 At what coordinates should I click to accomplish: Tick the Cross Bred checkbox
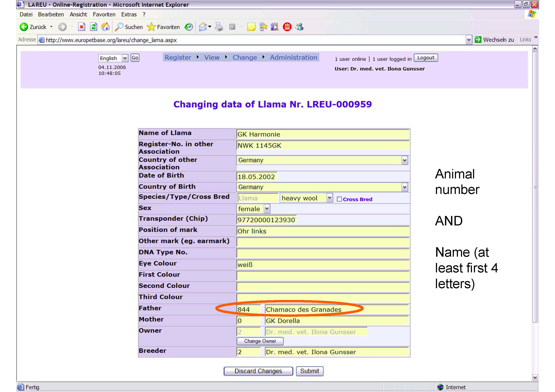point(339,199)
